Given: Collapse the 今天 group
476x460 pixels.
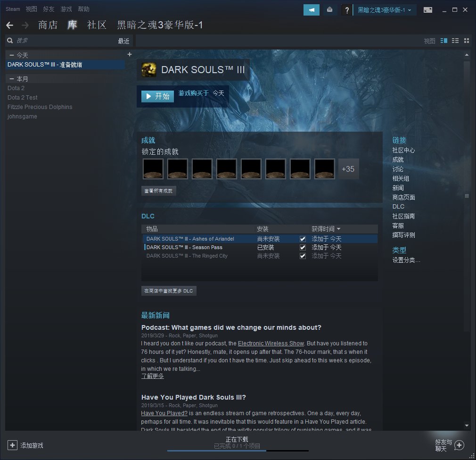Looking at the screenshot, I should click(12, 55).
